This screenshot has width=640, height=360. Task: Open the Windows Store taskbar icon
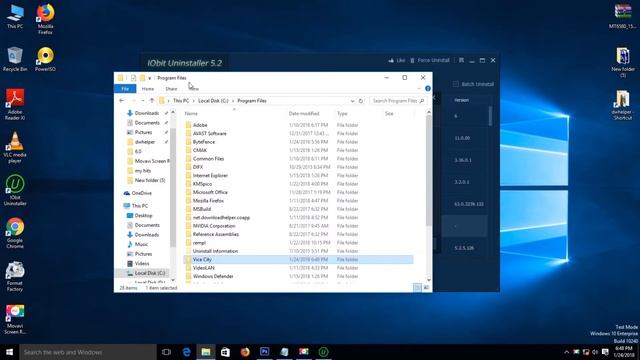click(x=225, y=352)
